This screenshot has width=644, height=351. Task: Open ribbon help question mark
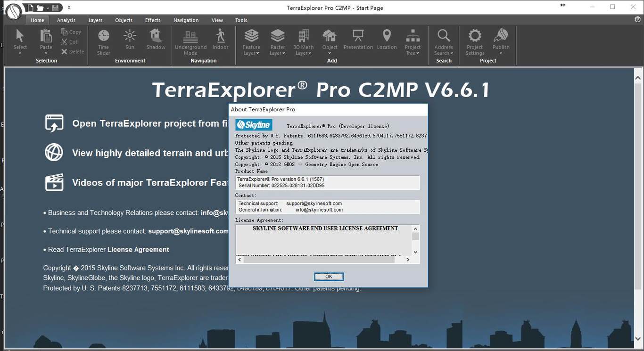click(x=638, y=19)
